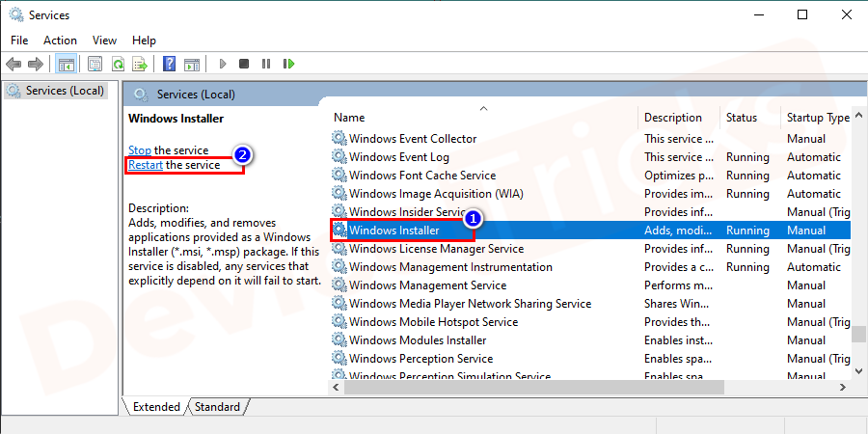Select the Windows License Manager Service name

pyautogui.click(x=436, y=249)
